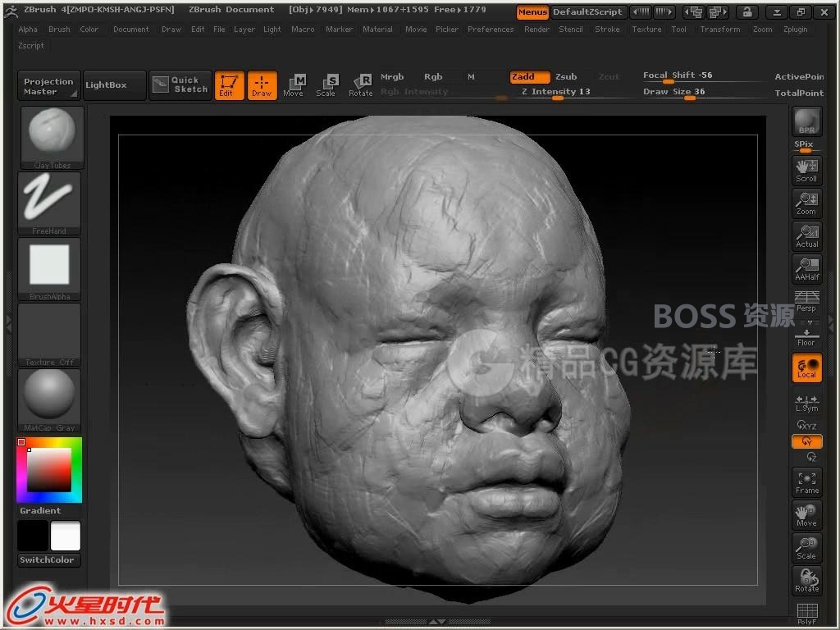Image resolution: width=840 pixels, height=630 pixels.
Task: Open LightBox browser
Action: [114, 85]
